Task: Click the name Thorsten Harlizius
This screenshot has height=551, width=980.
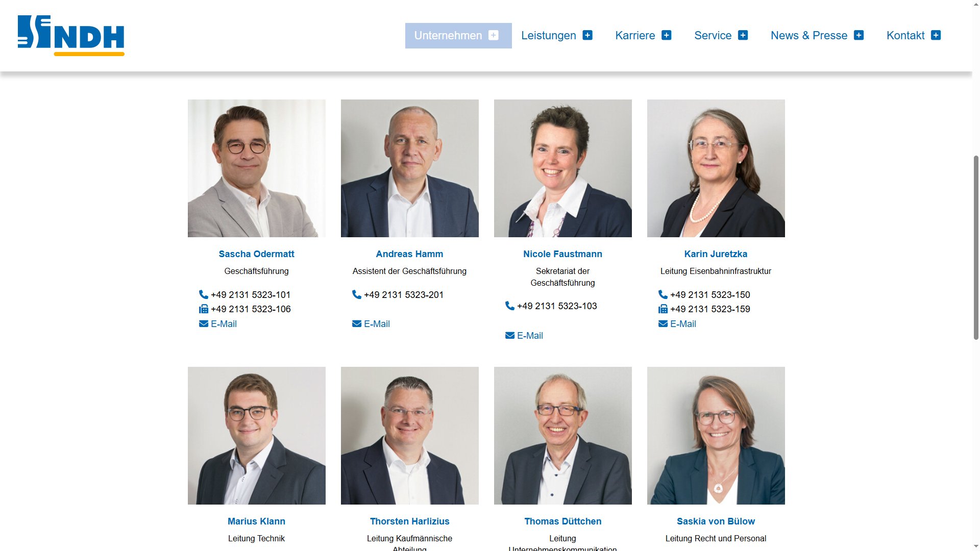Action: tap(409, 521)
